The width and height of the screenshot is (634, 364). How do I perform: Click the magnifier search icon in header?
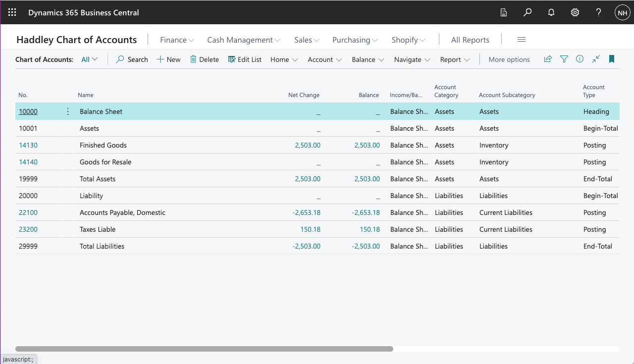528,12
